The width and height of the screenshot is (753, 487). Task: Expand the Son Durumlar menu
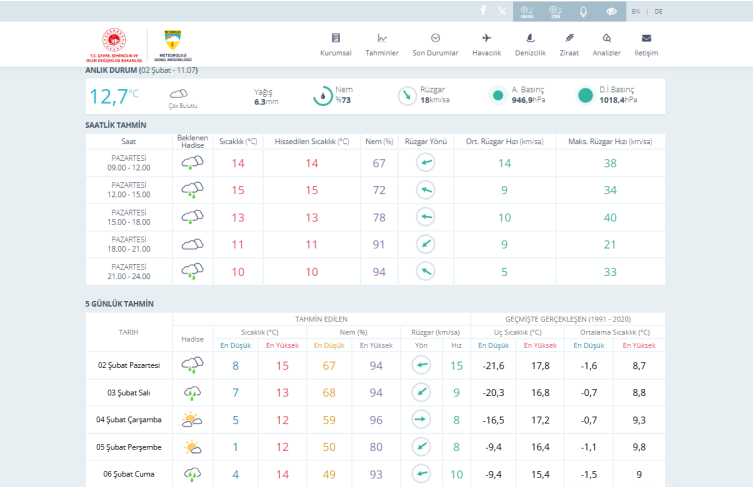(435, 44)
